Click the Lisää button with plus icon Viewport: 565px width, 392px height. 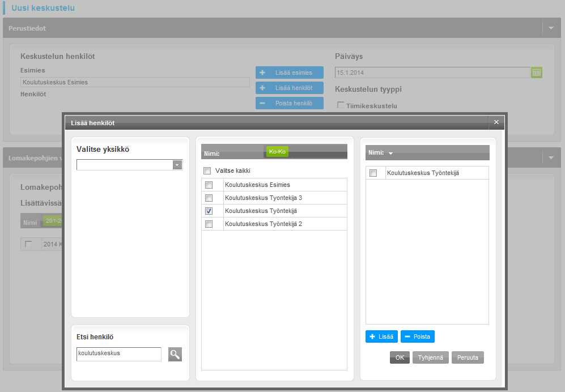click(381, 336)
